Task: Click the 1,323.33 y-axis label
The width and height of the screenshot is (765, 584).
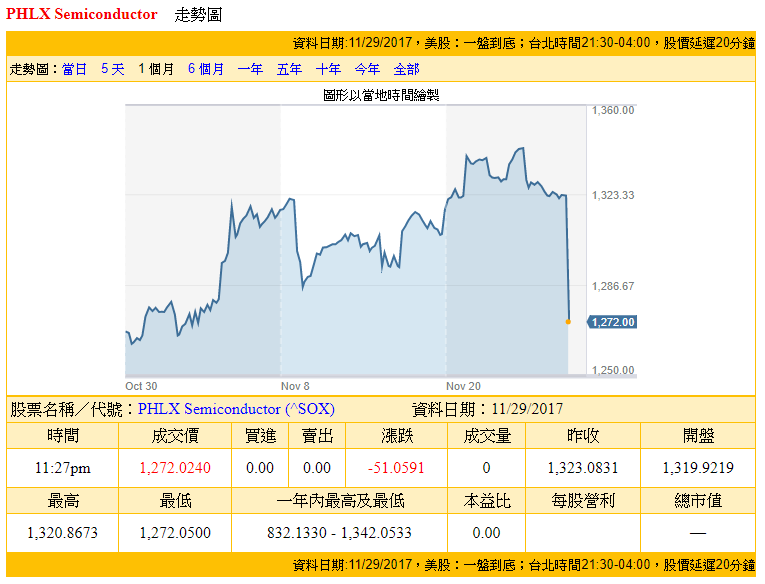Action: pyautogui.click(x=613, y=195)
